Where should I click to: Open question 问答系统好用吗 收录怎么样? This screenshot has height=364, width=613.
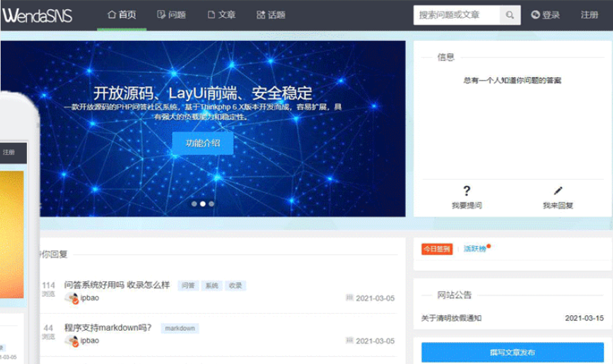click(x=117, y=285)
